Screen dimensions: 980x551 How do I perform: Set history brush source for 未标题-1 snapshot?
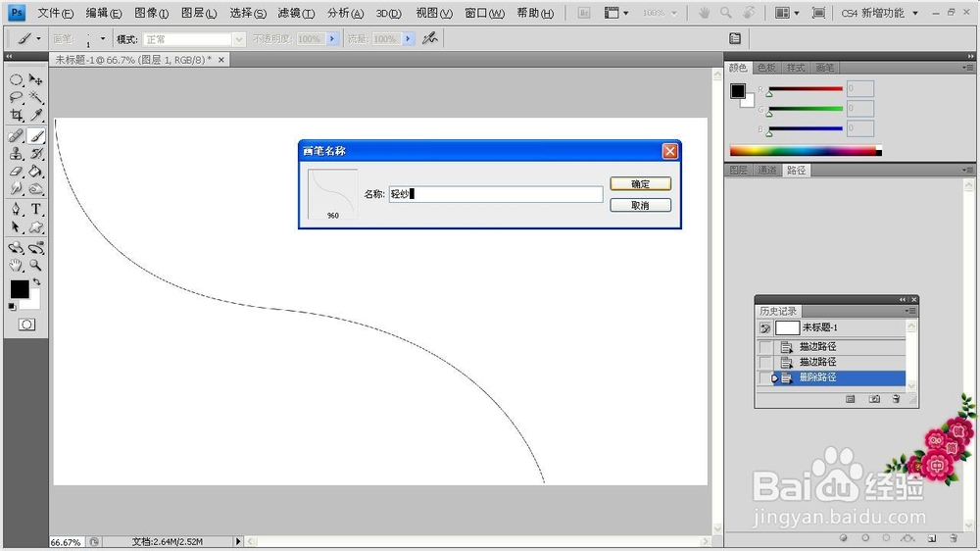tap(765, 327)
